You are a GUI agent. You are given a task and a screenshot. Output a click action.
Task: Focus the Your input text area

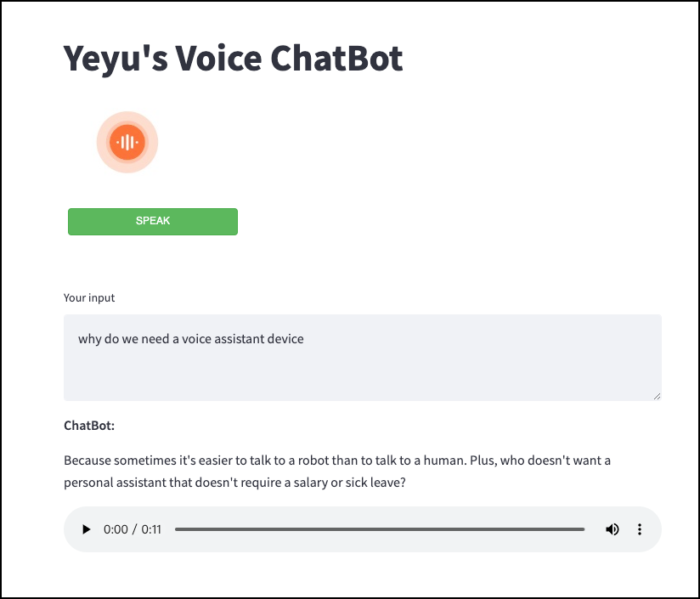363,358
